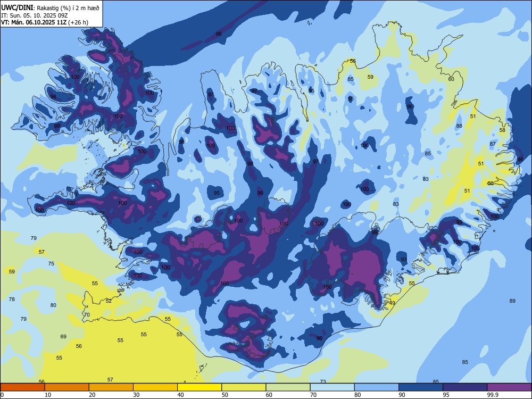Image resolution: width=532 pixels, height=399 pixels.
Task: Select the value '89' in the southeast sea
Action: [x=512, y=301]
